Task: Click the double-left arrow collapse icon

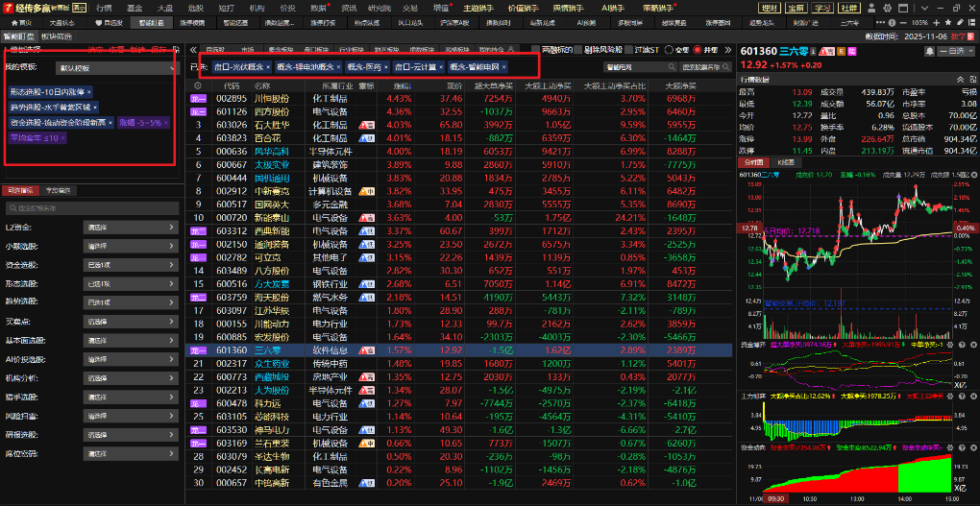Action: click(x=192, y=49)
